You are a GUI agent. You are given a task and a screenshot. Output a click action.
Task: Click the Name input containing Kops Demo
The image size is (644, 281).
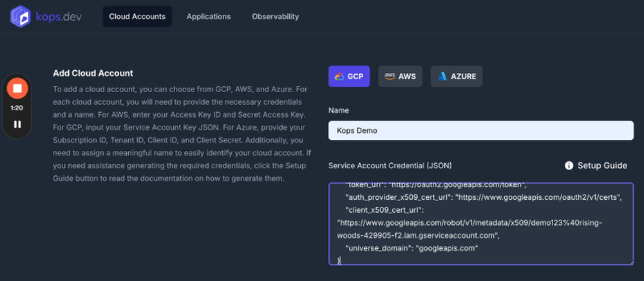481,131
